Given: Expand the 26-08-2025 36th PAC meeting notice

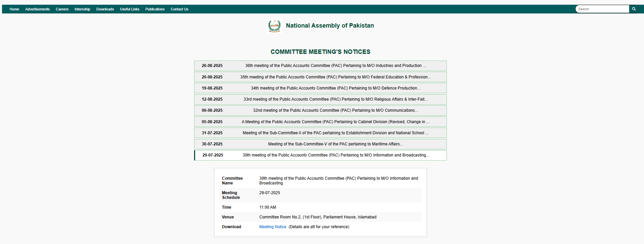Looking at the screenshot, I should coord(320,66).
